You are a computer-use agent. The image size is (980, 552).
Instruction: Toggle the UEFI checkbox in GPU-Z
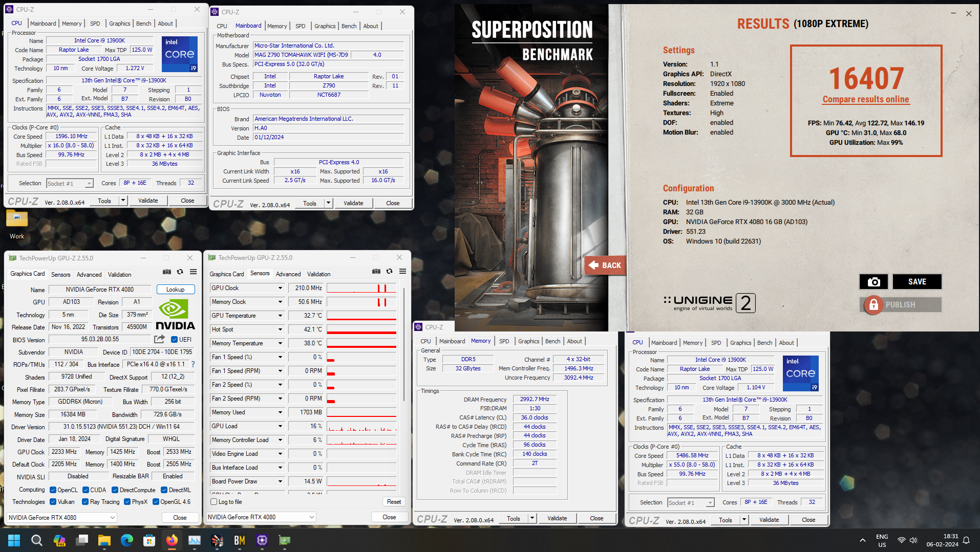(174, 339)
